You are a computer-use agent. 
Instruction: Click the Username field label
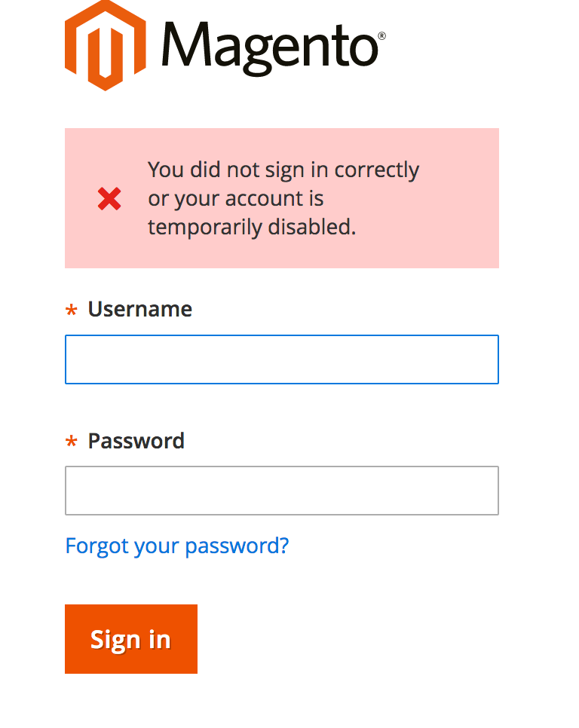tap(139, 309)
